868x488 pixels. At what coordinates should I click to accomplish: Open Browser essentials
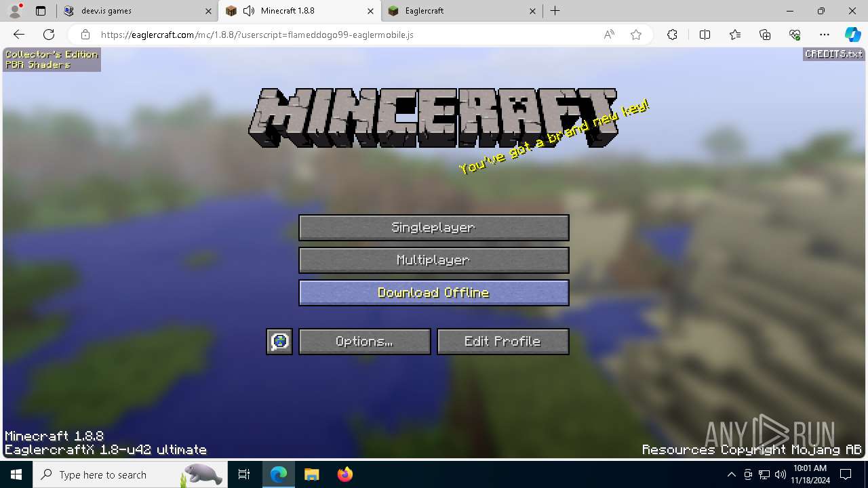tap(795, 35)
